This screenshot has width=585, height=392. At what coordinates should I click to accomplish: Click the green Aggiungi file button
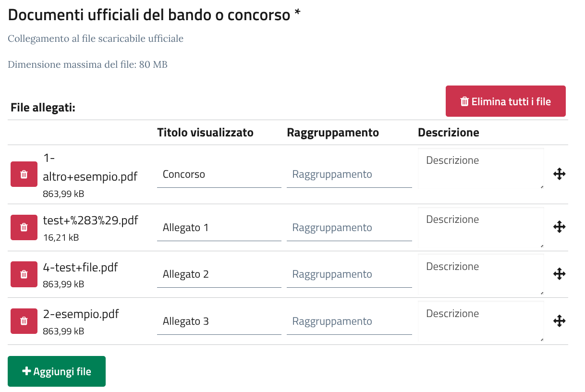point(57,371)
